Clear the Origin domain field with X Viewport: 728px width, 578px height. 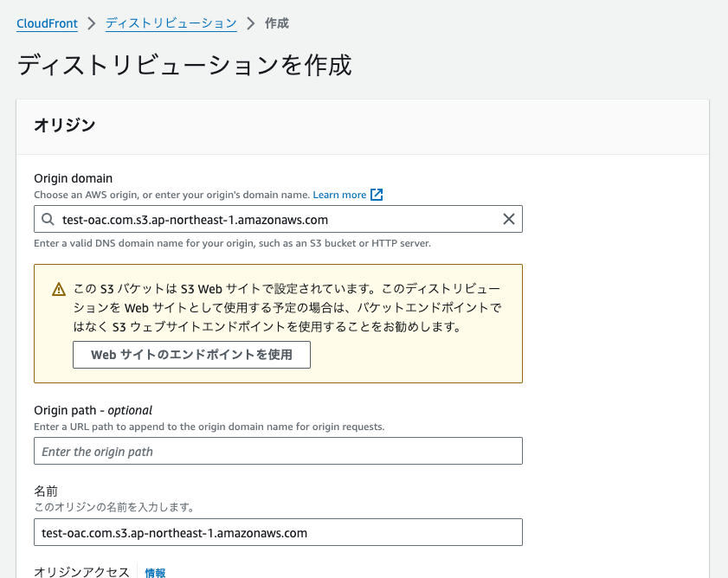tap(509, 219)
